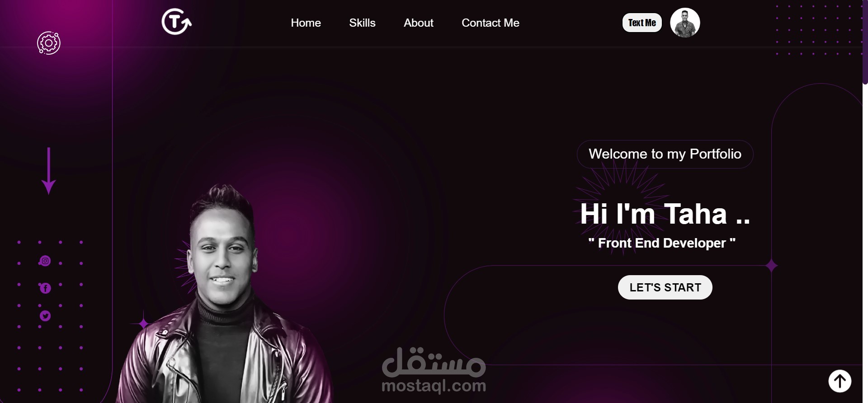
Task: Click the circular profile avatar in header
Action: pos(685,23)
